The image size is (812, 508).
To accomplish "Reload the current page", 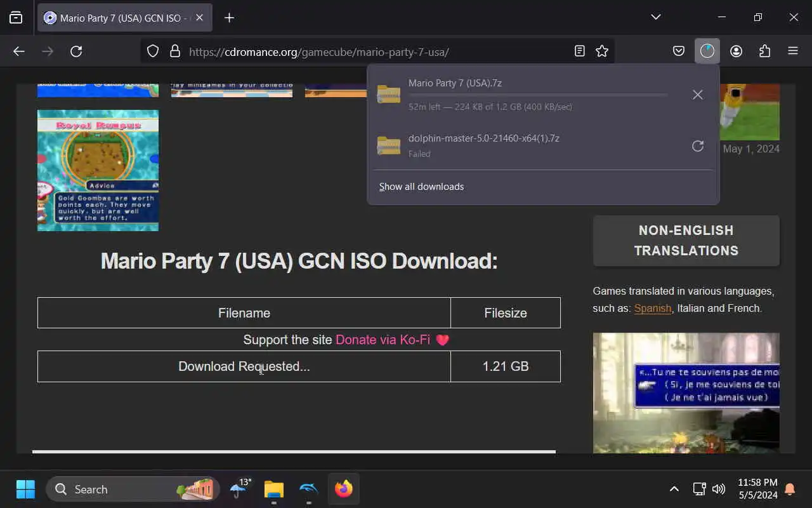I will [x=76, y=51].
